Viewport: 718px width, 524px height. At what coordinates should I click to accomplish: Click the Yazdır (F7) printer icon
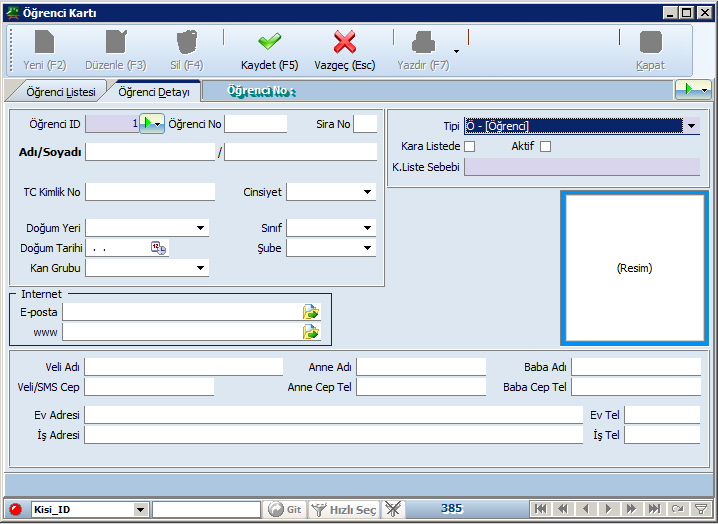pos(424,42)
